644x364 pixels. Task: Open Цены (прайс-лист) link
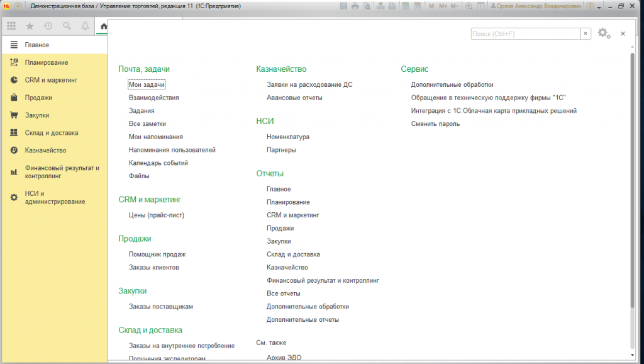pyautogui.click(x=157, y=215)
